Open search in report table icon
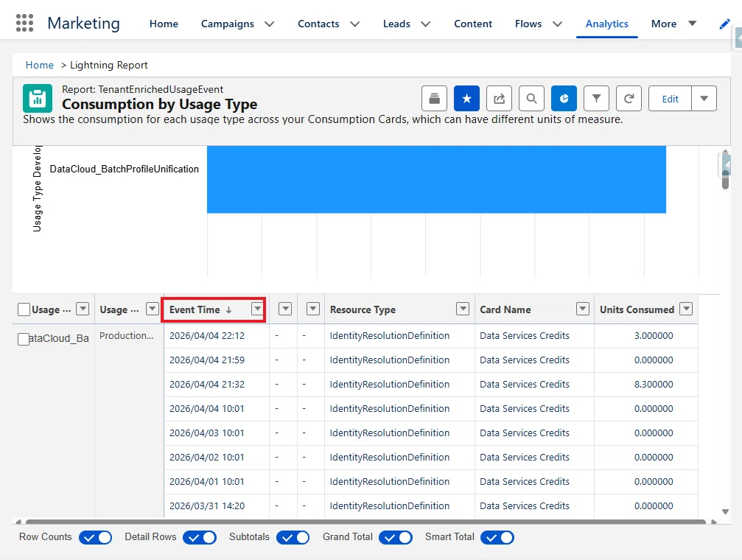 pyautogui.click(x=531, y=99)
